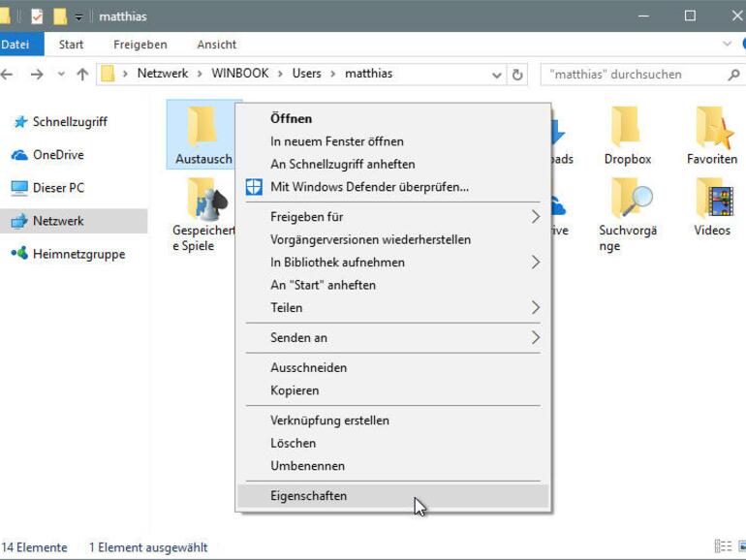Click the 1 Element ausgewählt status text
Viewport: 746px width, 560px height.
tap(148, 547)
